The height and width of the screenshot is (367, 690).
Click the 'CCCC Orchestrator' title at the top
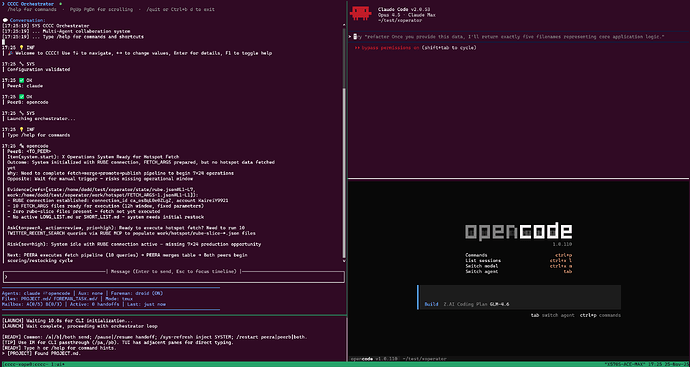pyautogui.click(x=30, y=4)
